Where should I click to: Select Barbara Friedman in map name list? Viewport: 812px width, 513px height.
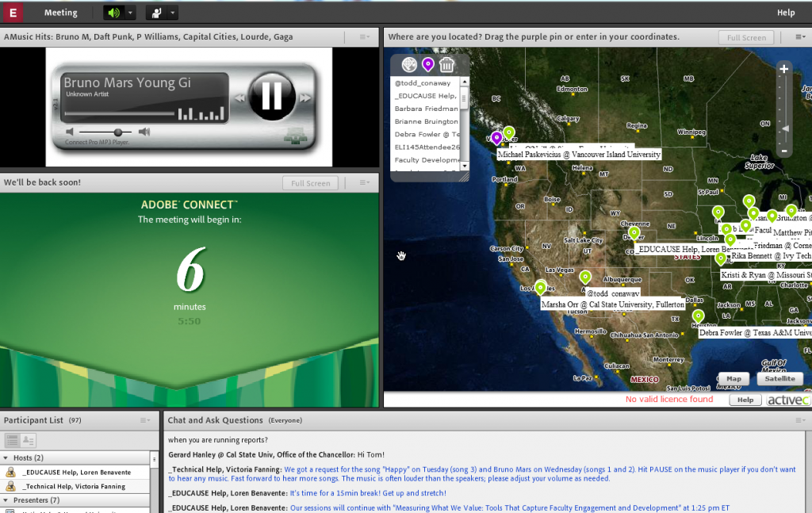(426, 109)
